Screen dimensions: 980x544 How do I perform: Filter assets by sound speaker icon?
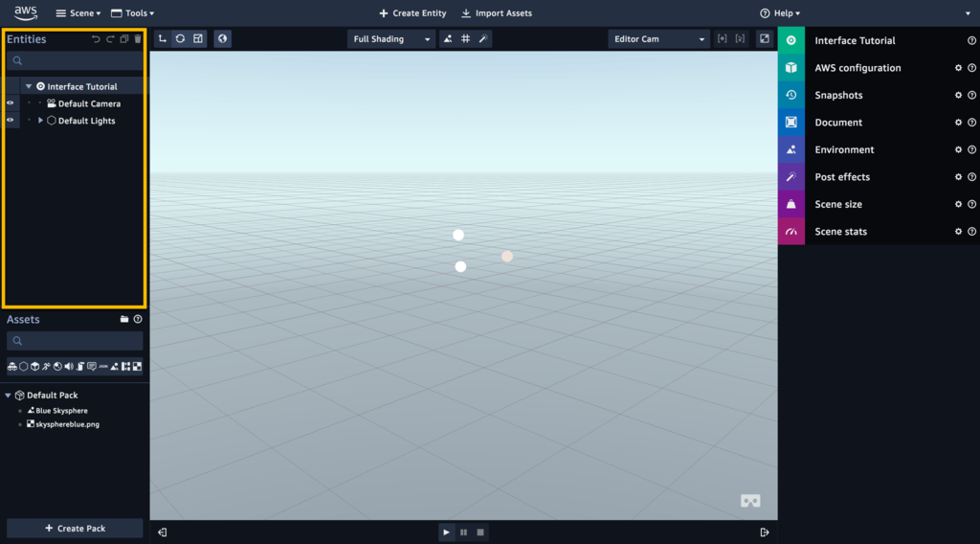(x=69, y=367)
